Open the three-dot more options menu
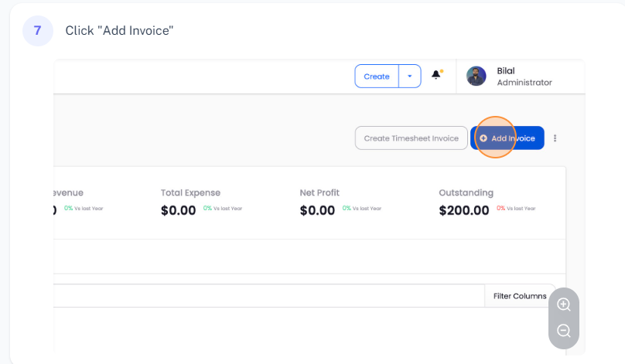The image size is (625, 364). [555, 138]
